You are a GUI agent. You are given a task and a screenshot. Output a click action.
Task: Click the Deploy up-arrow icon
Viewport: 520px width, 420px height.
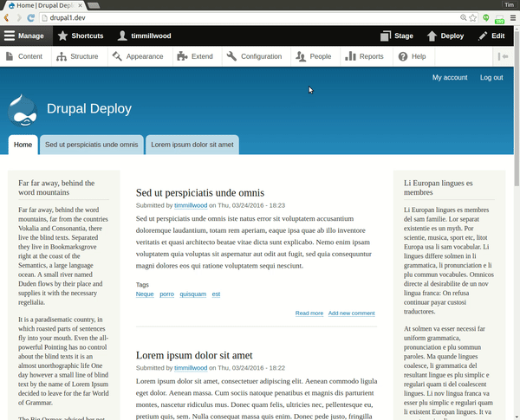(432, 36)
